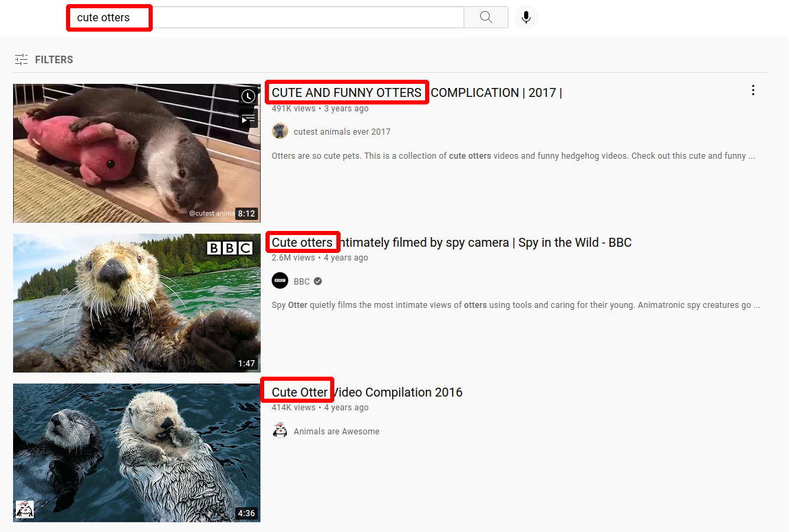Screen dimensions: 789x532
Task: Click the BBC verified checkmark badge
Action: coord(318,281)
